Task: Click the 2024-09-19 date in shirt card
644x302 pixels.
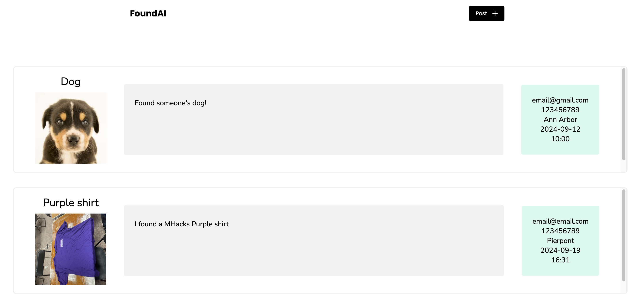Action: pos(561,250)
